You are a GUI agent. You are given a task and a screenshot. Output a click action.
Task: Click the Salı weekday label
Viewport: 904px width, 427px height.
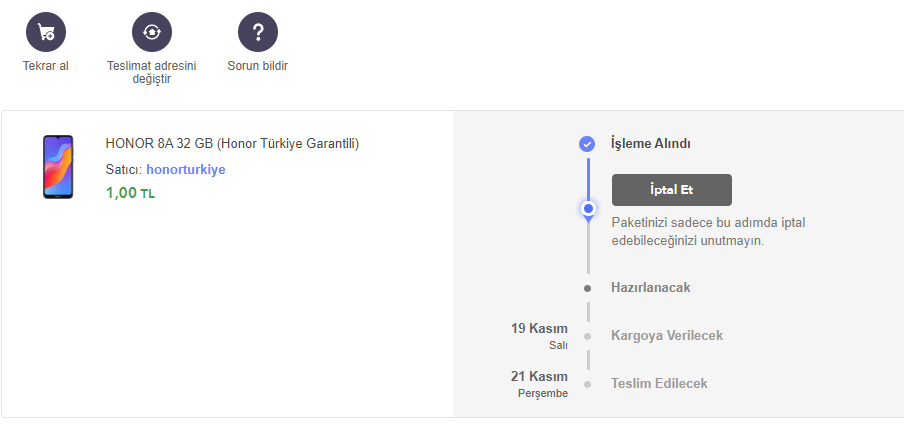click(558, 346)
